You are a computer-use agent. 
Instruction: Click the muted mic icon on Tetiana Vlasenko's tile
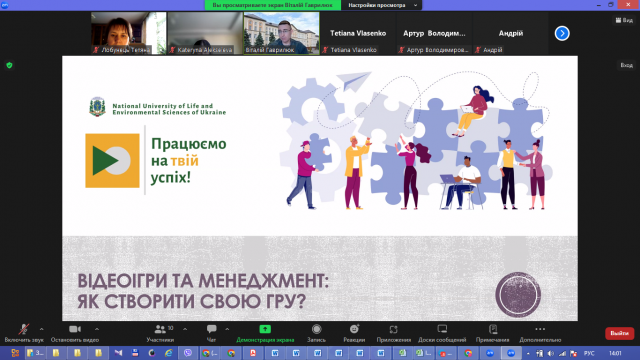click(325, 50)
